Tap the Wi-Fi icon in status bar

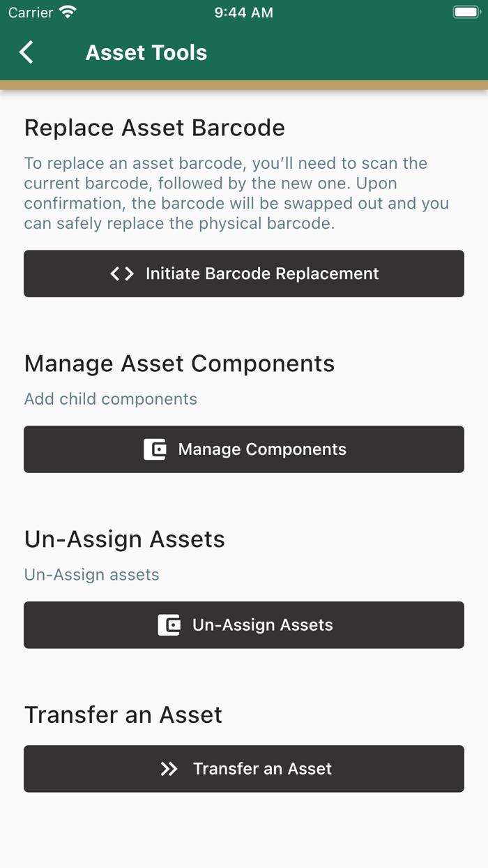coord(68,13)
